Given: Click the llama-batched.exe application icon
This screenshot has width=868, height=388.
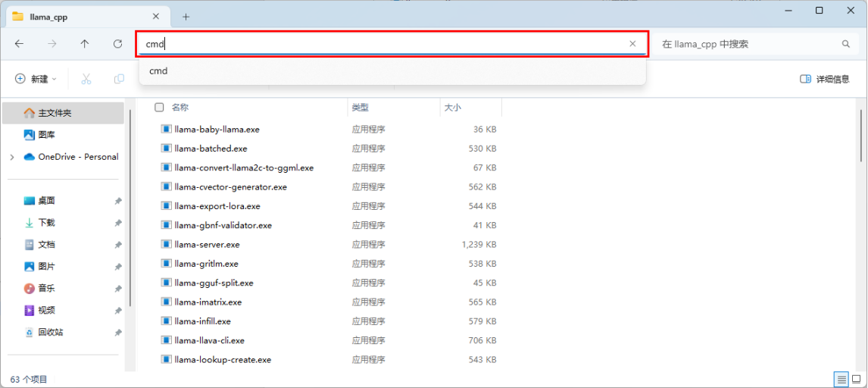Looking at the screenshot, I should click(166, 149).
